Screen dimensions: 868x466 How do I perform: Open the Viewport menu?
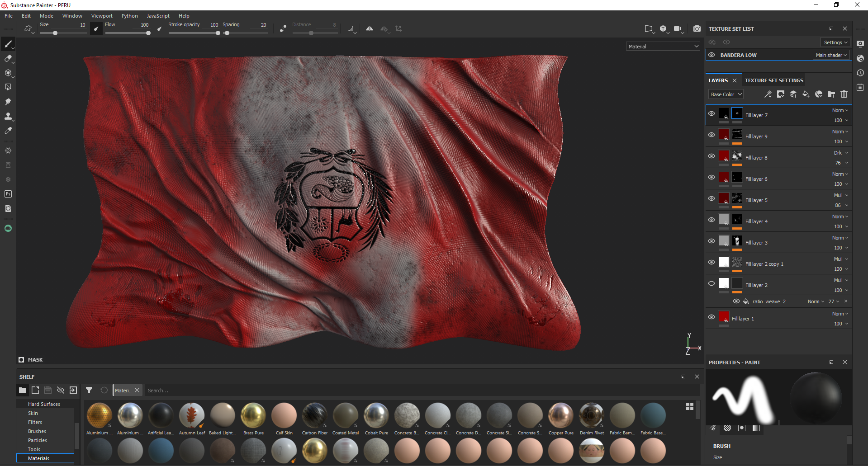point(102,16)
